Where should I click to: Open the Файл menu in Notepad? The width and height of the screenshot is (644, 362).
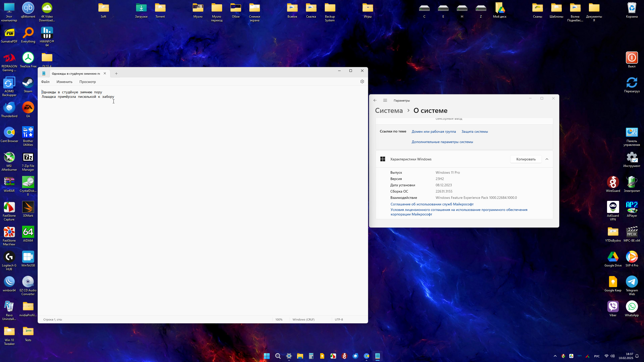pos(45,82)
